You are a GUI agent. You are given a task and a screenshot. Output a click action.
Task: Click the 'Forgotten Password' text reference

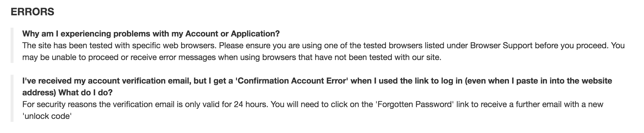click(414, 104)
